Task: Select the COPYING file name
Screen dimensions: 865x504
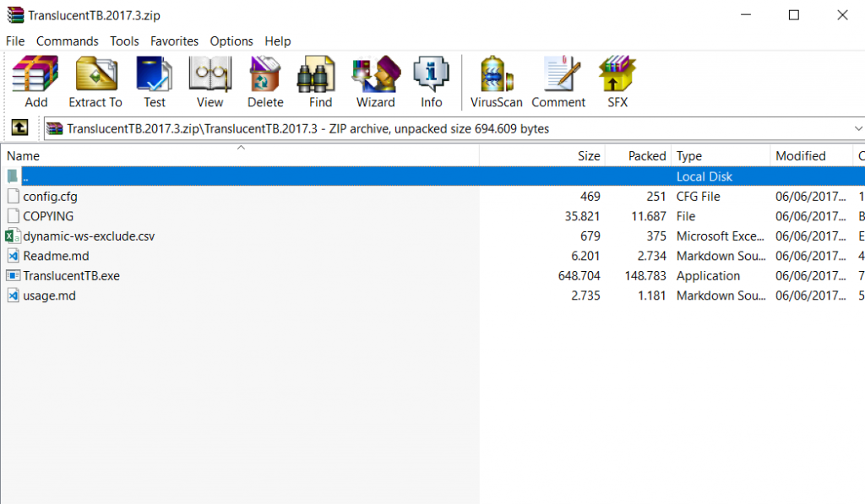Action: click(x=48, y=216)
